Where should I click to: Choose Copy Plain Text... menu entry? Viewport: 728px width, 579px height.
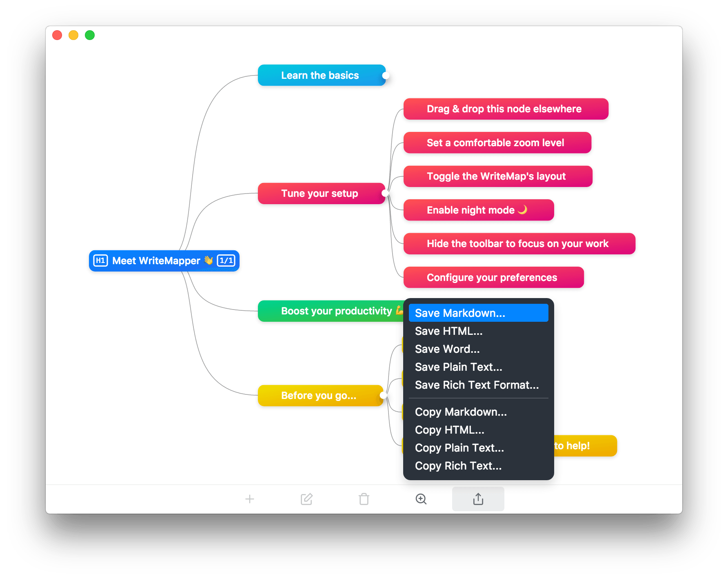click(479, 448)
